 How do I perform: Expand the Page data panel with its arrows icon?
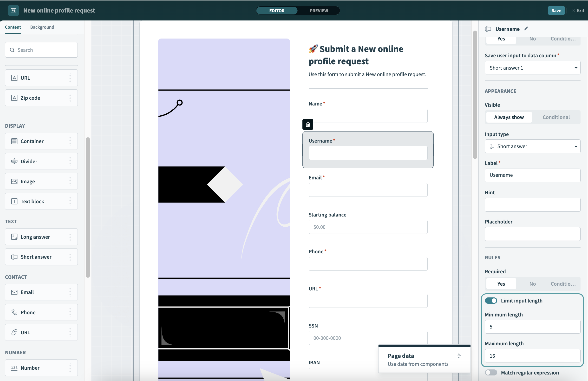[x=459, y=355]
